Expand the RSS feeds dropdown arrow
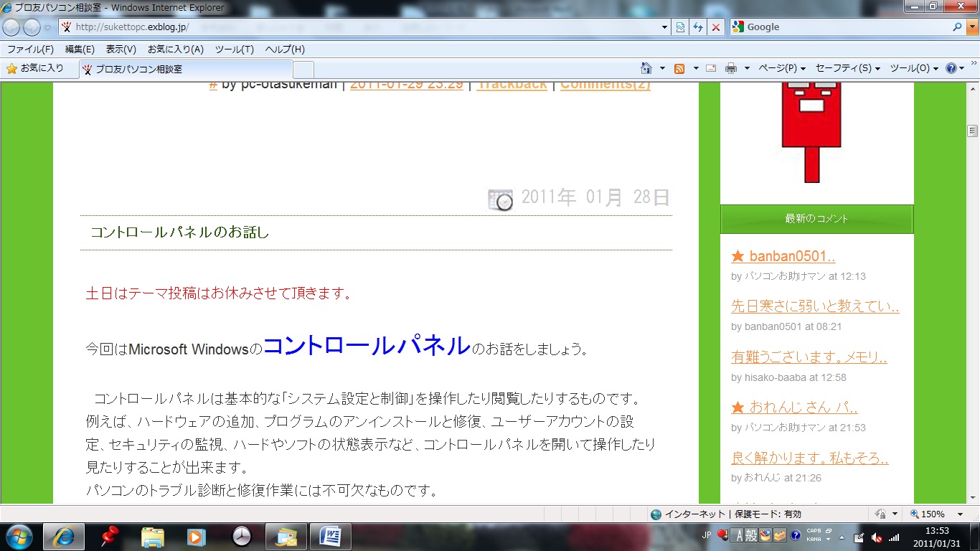Image resolution: width=980 pixels, height=551 pixels. pyautogui.click(x=695, y=68)
